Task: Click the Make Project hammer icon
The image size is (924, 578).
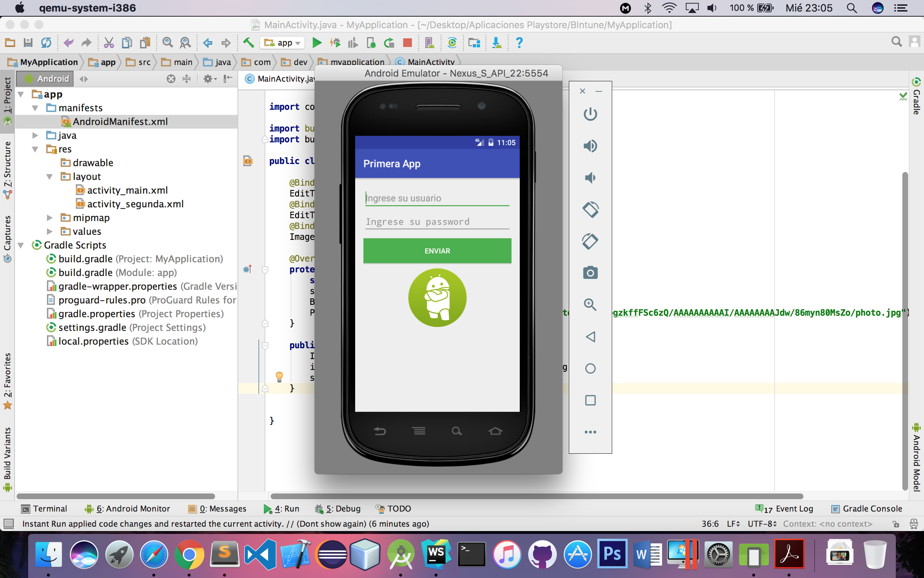Action: pos(249,43)
